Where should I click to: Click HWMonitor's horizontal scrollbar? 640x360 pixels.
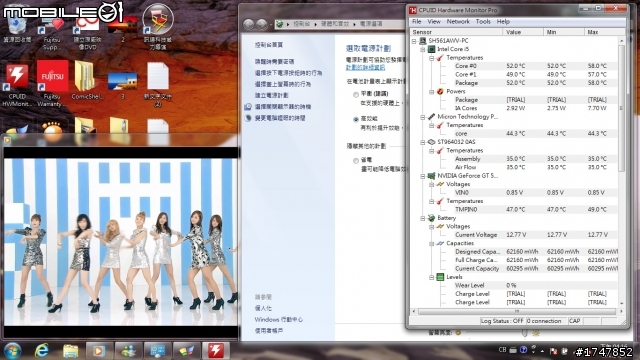(517, 311)
